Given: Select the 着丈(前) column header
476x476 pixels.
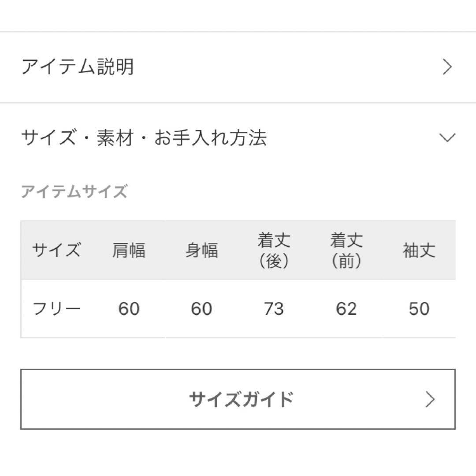Looking at the screenshot, I should [347, 250].
